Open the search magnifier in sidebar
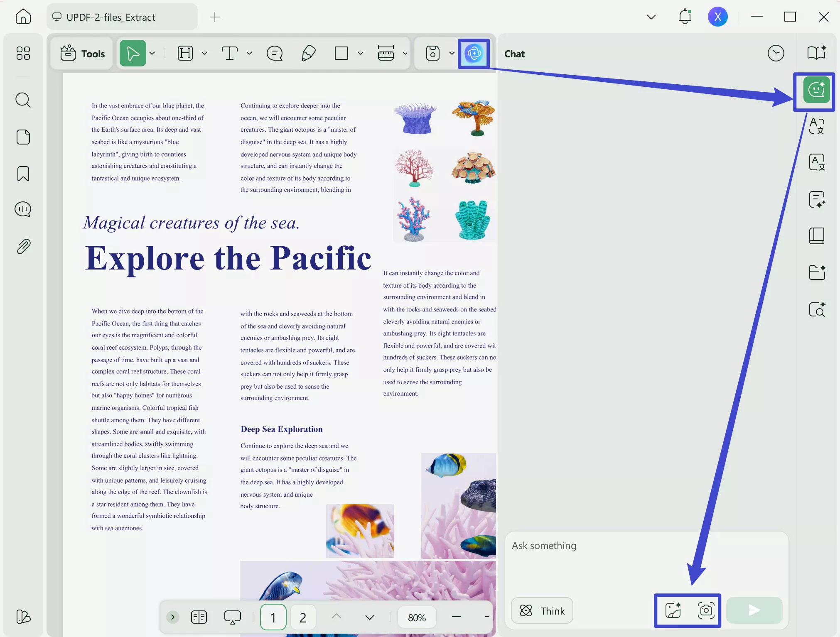840x637 pixels. click(x=23, y=100)
